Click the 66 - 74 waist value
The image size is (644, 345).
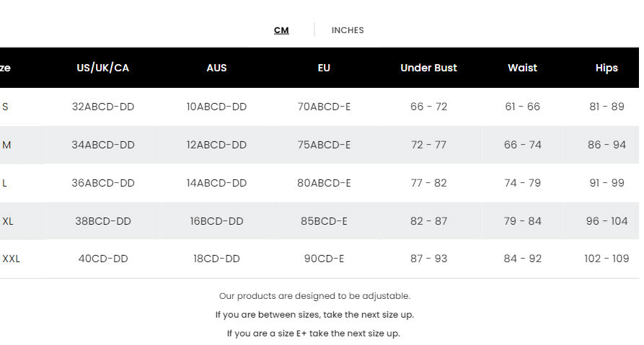(523, 145)
